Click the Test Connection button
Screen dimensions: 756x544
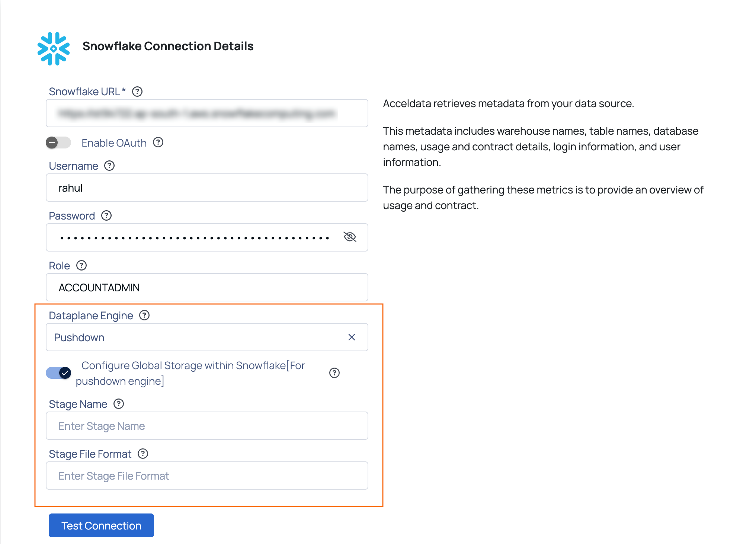[x=101, y=525]
